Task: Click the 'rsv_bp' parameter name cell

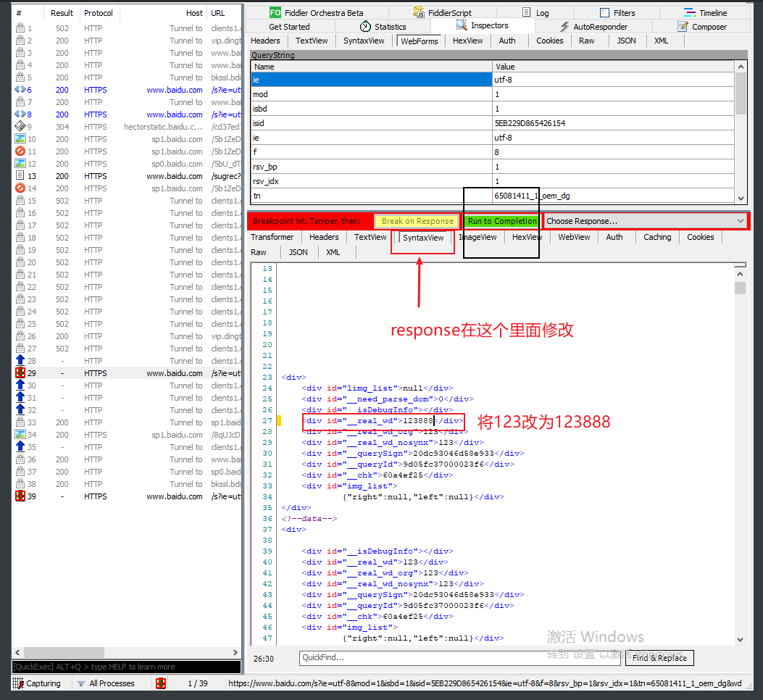Action: pyautogui.click(x=372, y=167)
